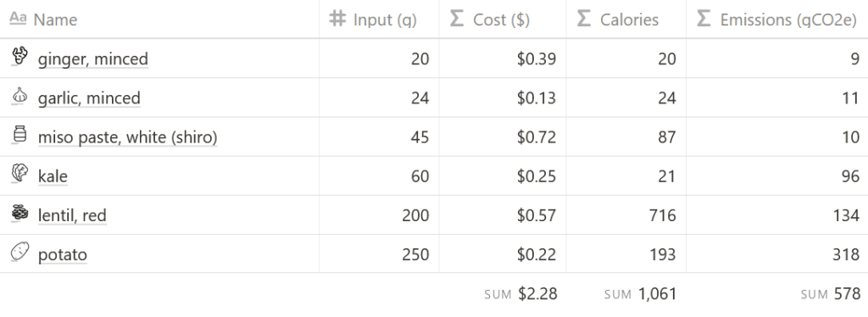Select the garlic input cell showing 24

coord(379,97)
